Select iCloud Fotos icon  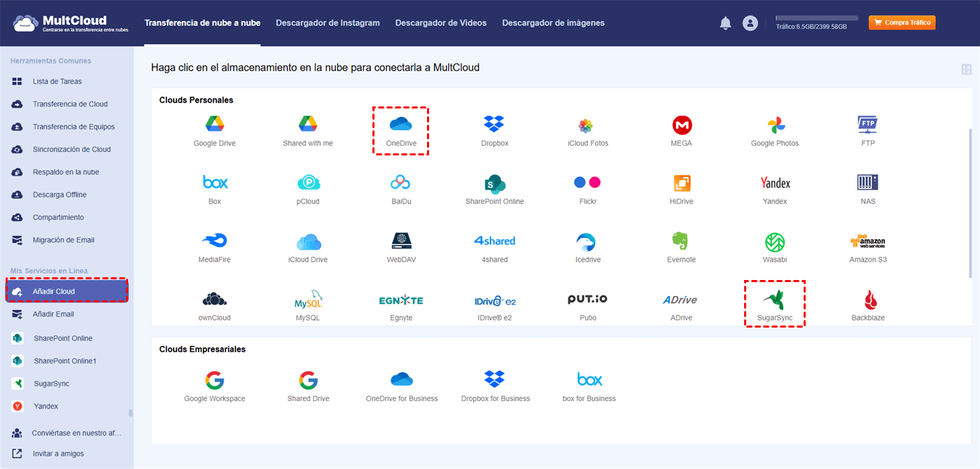[x=587, y=126]
